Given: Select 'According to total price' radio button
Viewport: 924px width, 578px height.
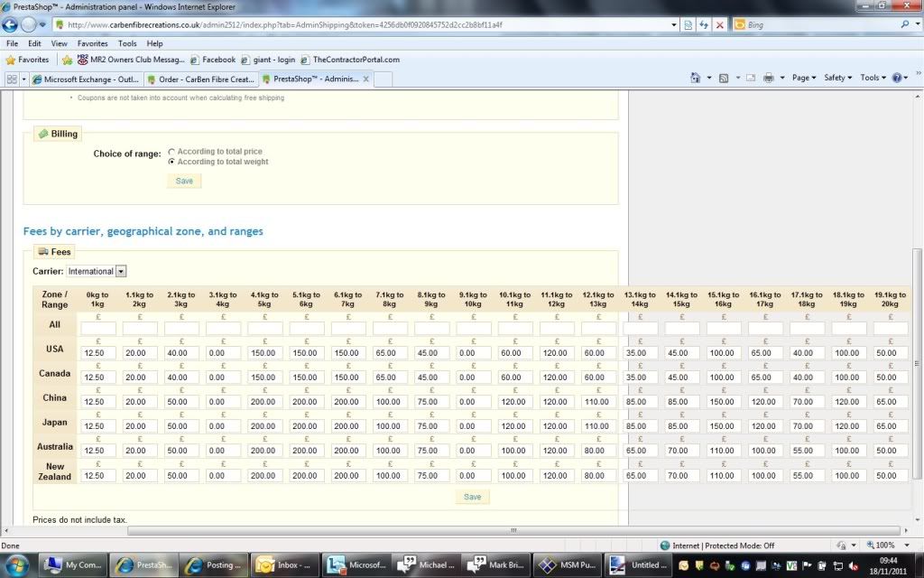Looking at the screenshot, I should point(171,152).
